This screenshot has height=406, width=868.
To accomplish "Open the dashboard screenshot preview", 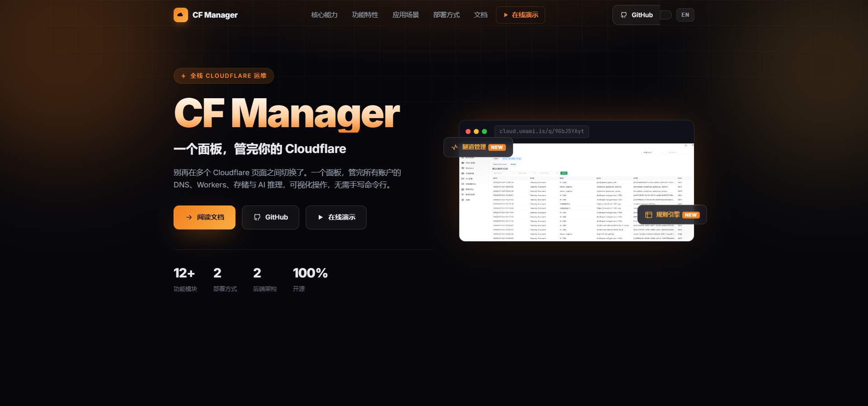I will [x=576, y=192].
